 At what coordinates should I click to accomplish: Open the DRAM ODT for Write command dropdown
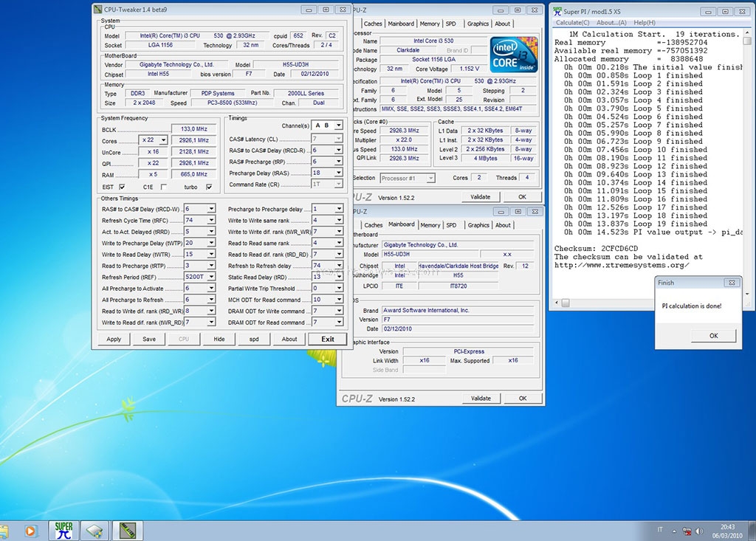pos(339,311)
